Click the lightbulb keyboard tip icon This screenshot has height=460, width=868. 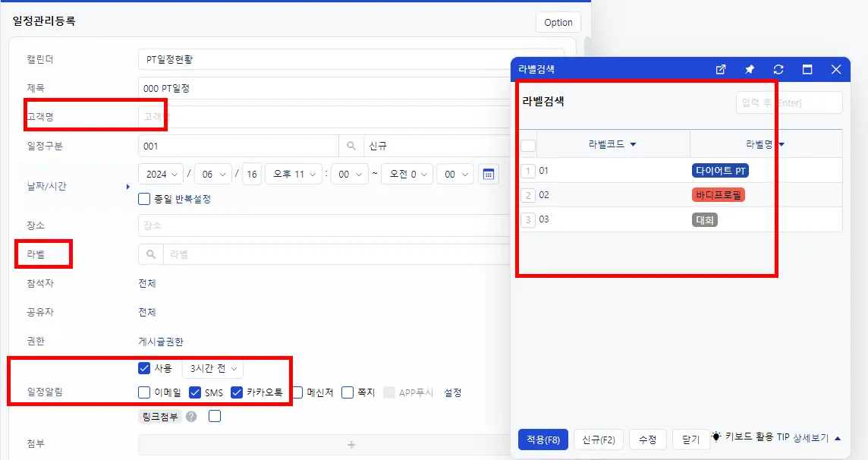pyautogui.click(x=716, y=436)
